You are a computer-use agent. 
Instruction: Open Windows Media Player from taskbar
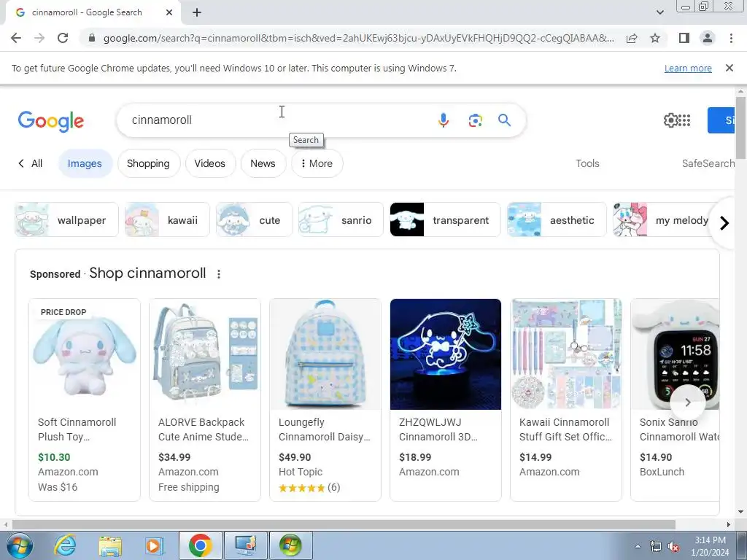155,545
